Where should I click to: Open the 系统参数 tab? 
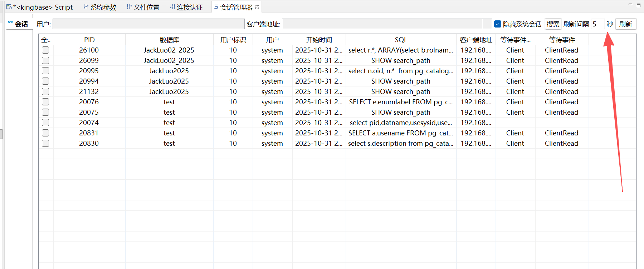100,7
